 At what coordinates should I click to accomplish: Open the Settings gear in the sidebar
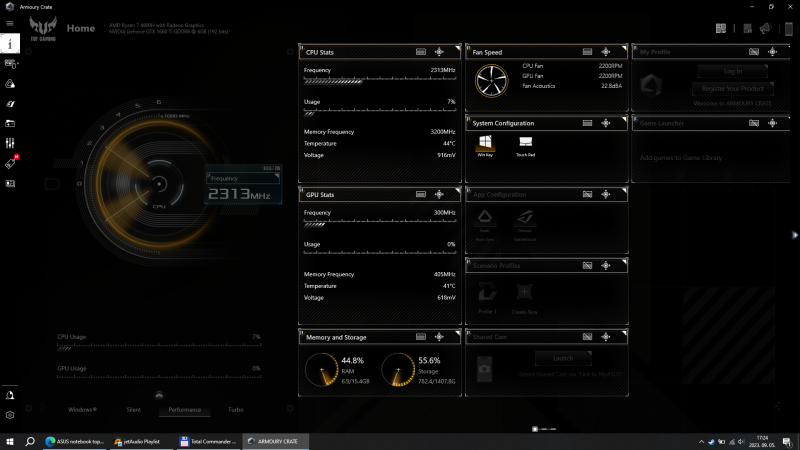point(10,415)
